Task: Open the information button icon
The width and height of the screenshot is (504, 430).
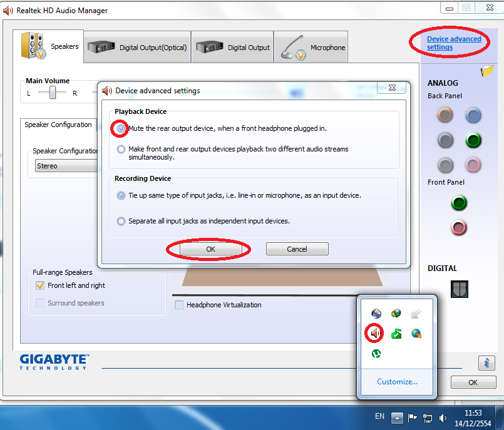Action: (486, 363)
